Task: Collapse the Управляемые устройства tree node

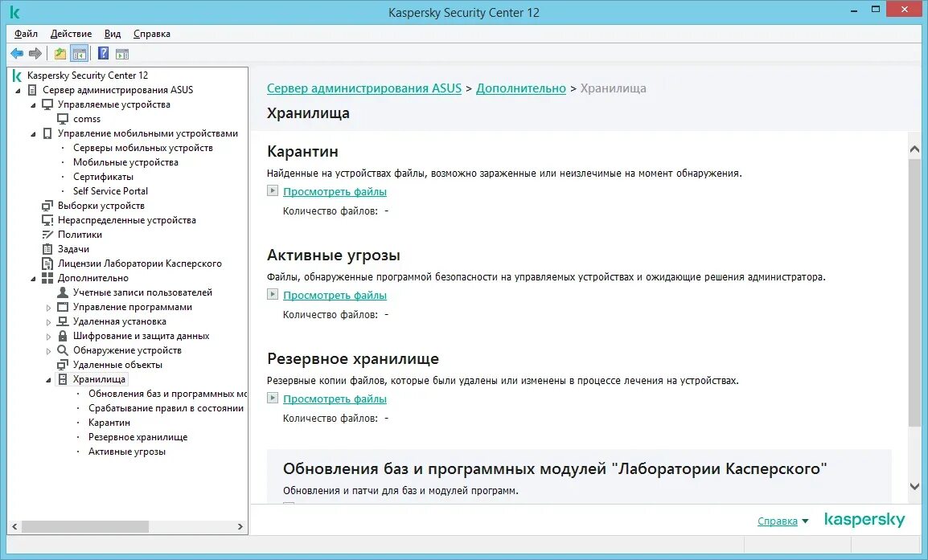Action: pos(33,105)
